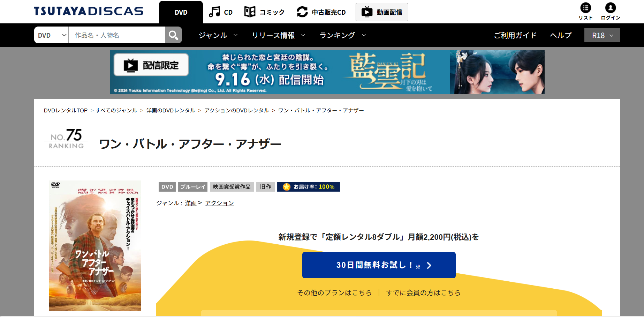Click the music note CD icon
Viewport: 644px width, 318px height.
(x=214, y=12)
